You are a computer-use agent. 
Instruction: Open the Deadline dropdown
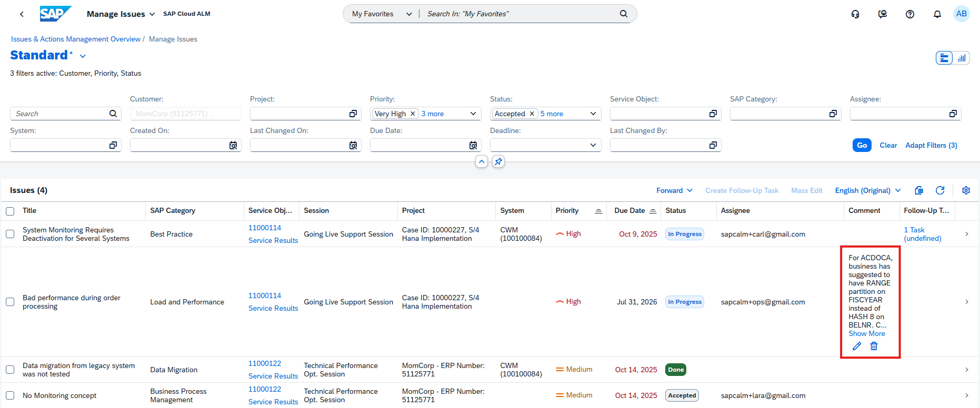(x=545, y=145)
